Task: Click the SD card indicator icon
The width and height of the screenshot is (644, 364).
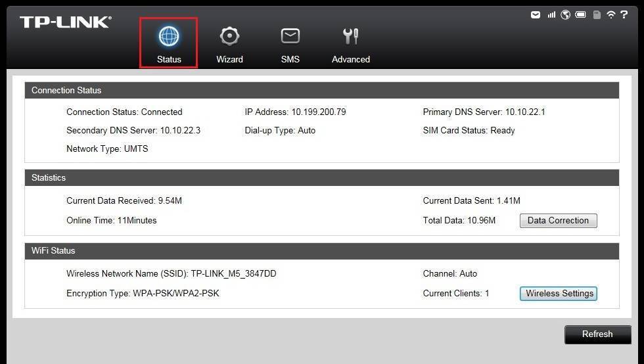Action: 597,15
